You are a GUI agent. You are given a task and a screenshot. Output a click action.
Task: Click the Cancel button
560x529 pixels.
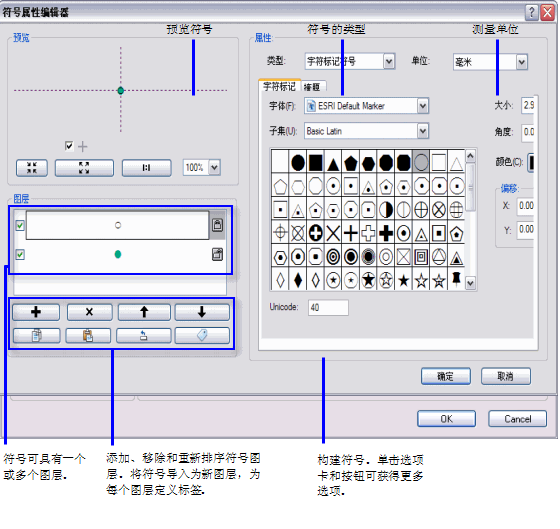pyautogui.click(x=518, y=419)
